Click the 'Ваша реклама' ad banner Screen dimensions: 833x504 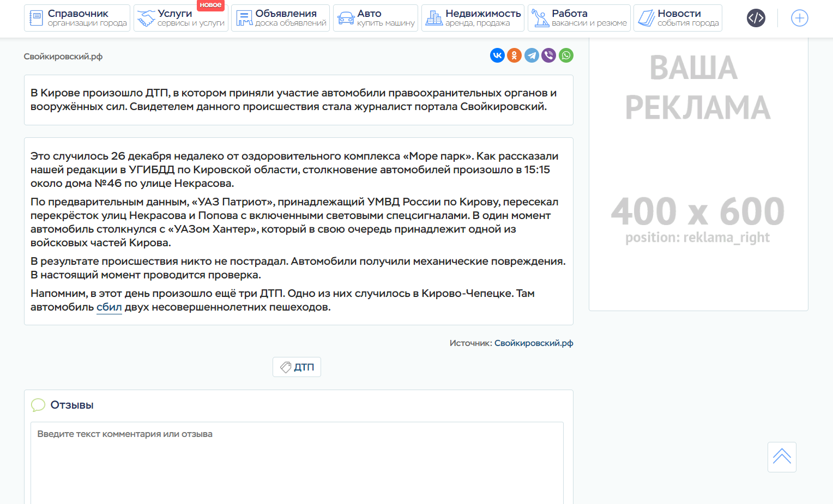(x=698, y=174)
